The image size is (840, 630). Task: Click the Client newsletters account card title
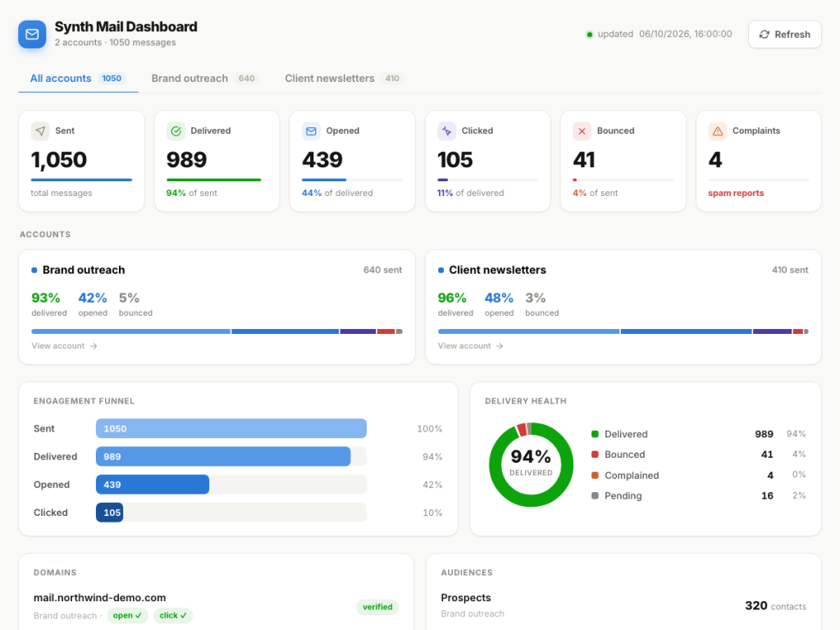point(497,270)
